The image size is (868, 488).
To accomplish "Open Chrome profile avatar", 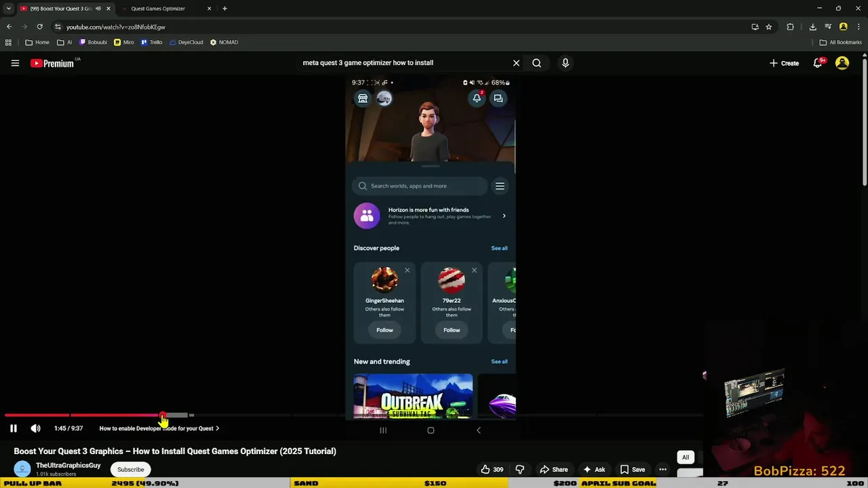I will coord(843,27).
